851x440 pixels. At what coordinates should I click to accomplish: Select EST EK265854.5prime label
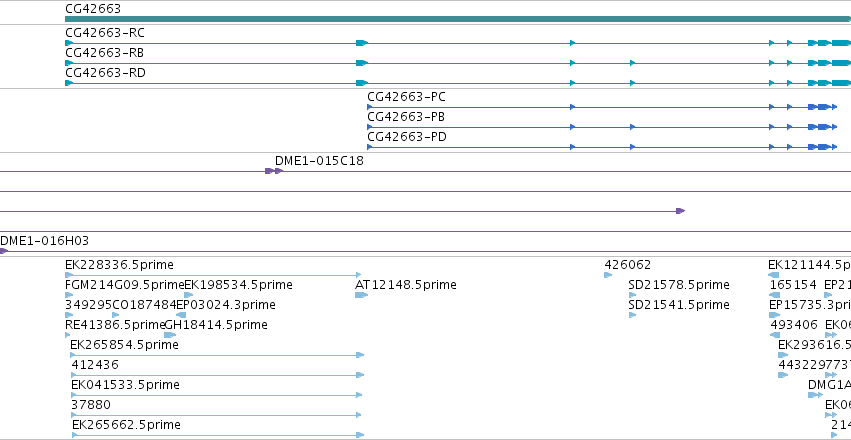[124, 345]
